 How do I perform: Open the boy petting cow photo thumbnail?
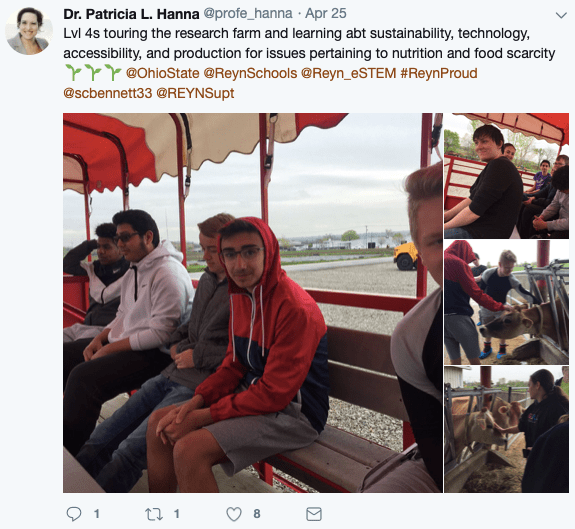pos(506,302)
